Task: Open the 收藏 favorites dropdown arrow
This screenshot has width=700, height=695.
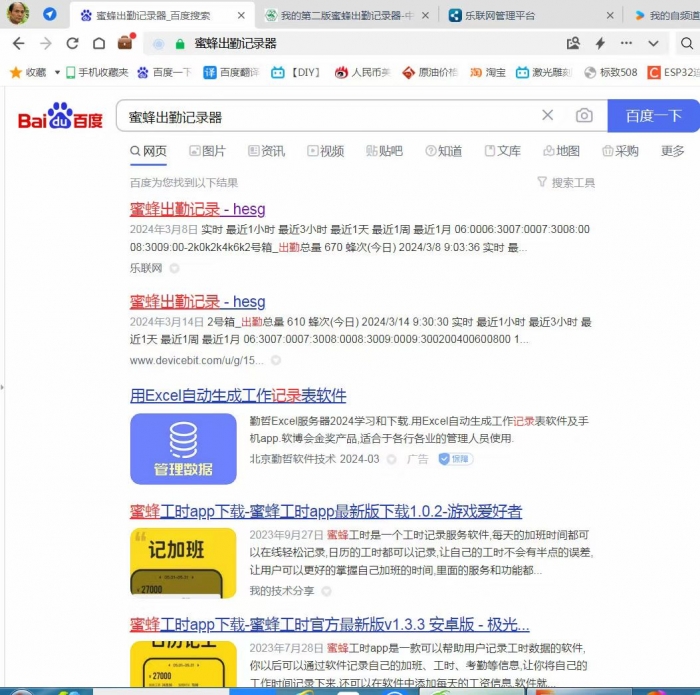Action: click(57, 73)
